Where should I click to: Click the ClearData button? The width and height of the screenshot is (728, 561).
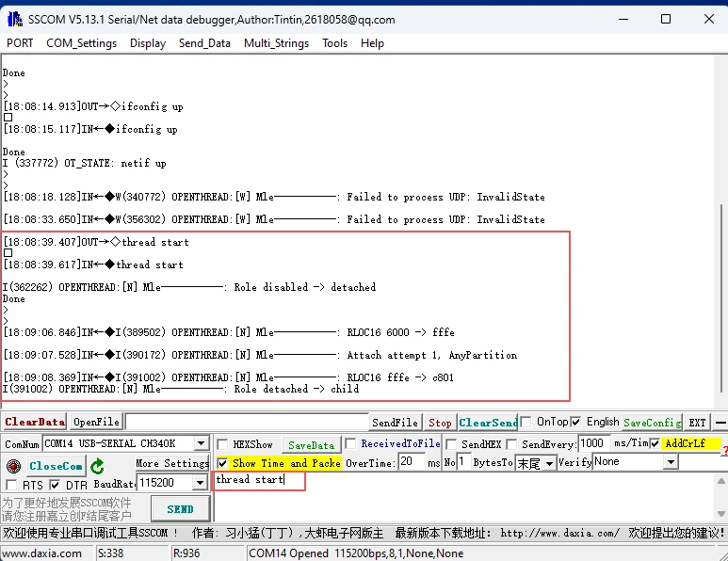pyautogui.click(x=35, y=423)
